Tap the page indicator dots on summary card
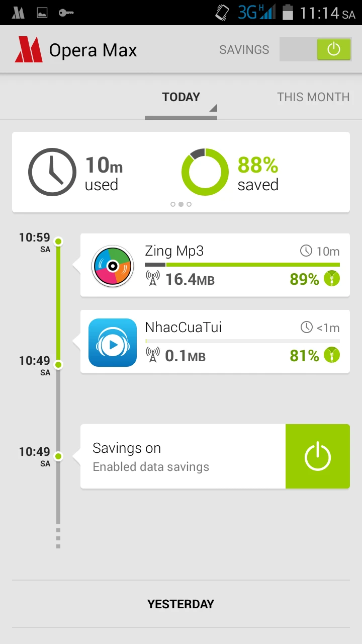Screen dimensions: 362x644 [x=181, y=204]
